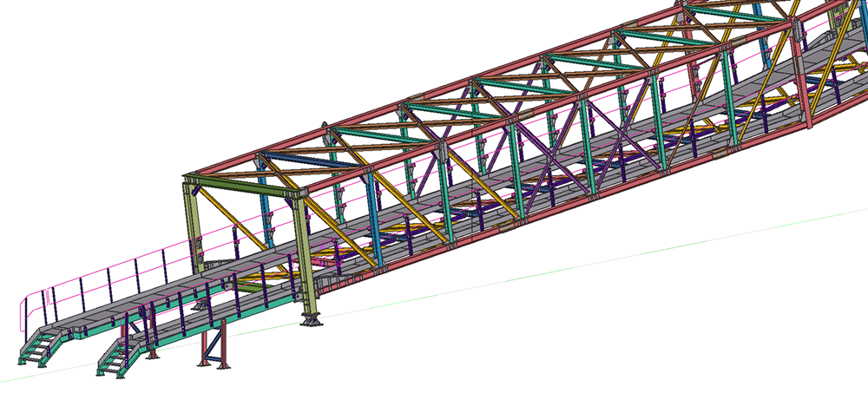This screenshot has width=868, height=393.
Task: Pick the single dark blue roof cross beam
Action: click(310, 160)
